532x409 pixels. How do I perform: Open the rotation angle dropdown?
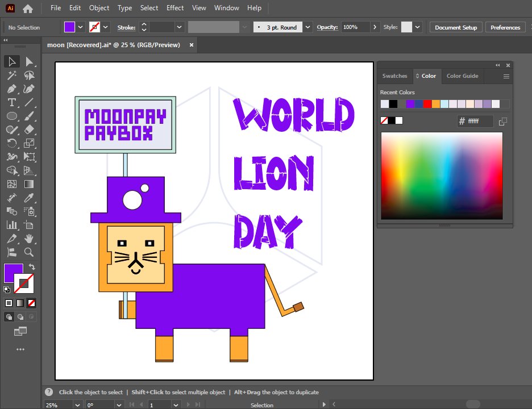119,405
